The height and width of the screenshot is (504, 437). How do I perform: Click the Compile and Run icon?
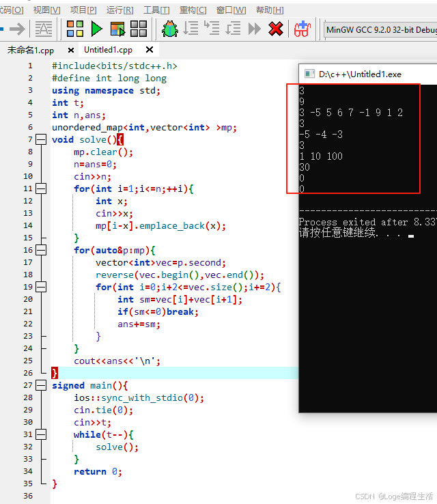[x=117, y=29]
